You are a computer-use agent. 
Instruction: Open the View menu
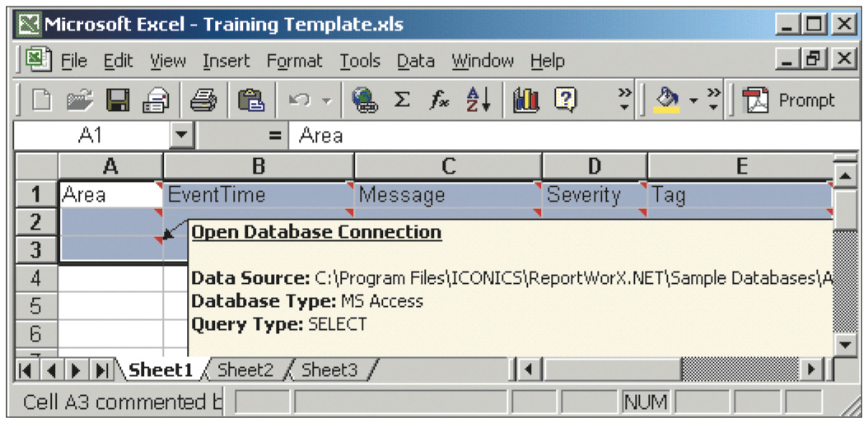tap(168, 61)
